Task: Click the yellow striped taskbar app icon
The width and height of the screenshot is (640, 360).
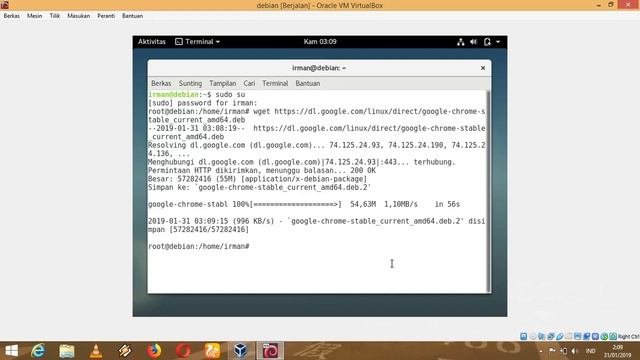Action: (x=125, y=351)
